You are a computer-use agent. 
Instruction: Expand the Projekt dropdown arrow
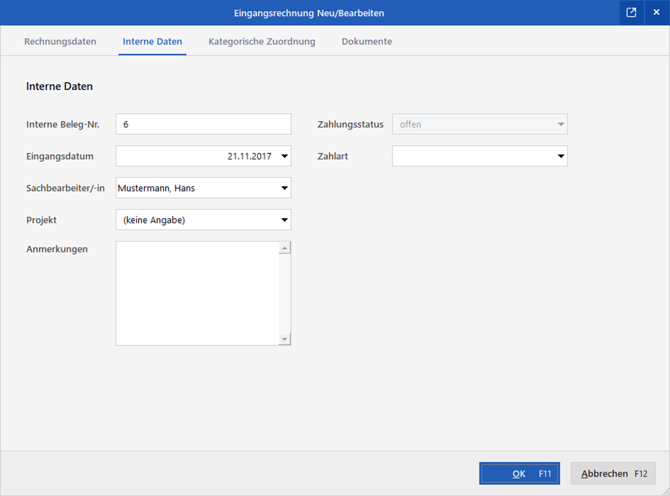(284, 220)
